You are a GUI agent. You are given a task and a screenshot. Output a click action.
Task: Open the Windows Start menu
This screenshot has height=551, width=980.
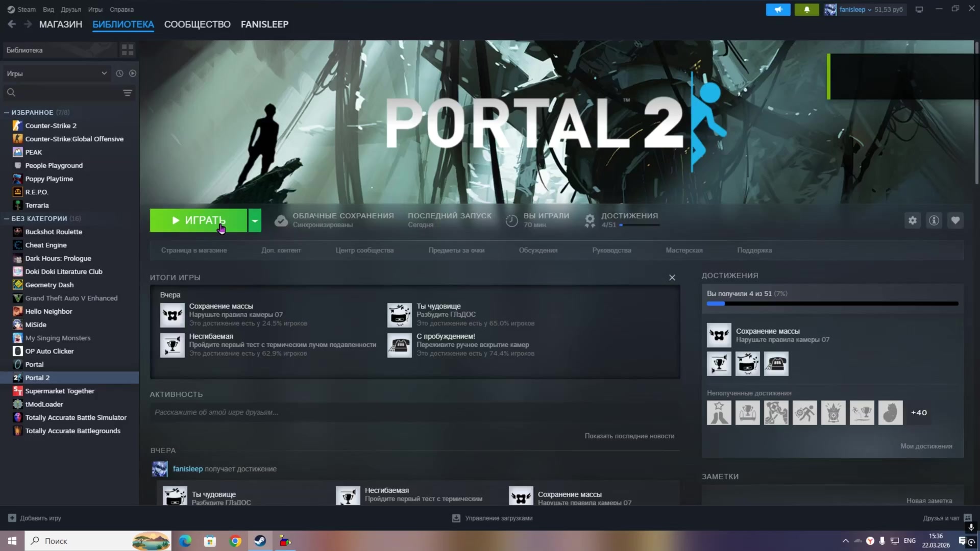click(x=12, y=541)
